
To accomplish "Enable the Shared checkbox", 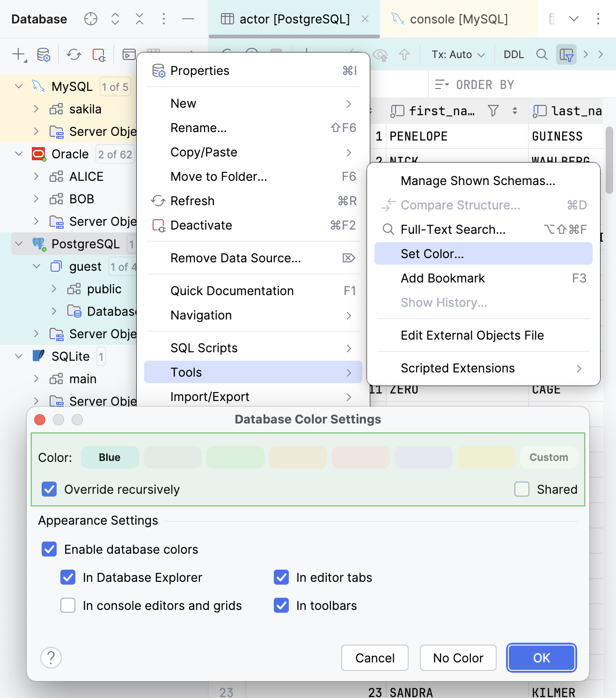I will click(x=521, y=489).
